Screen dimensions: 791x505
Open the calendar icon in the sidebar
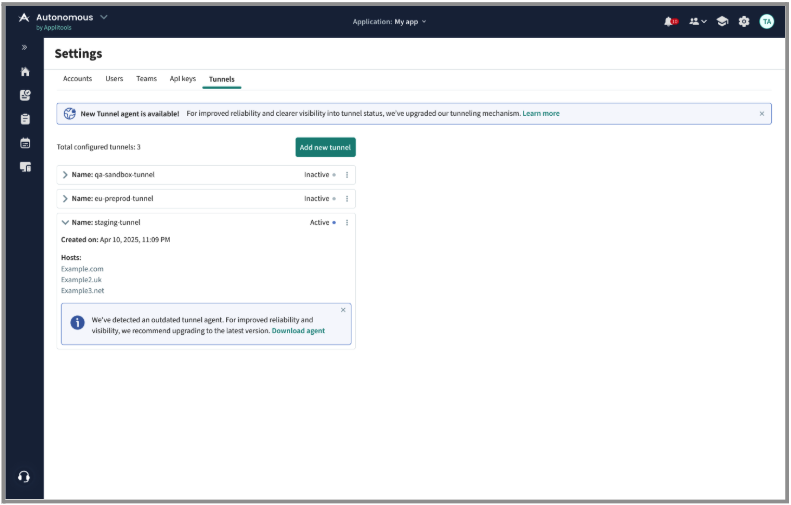pyautogui.click(x=25, y=143)
